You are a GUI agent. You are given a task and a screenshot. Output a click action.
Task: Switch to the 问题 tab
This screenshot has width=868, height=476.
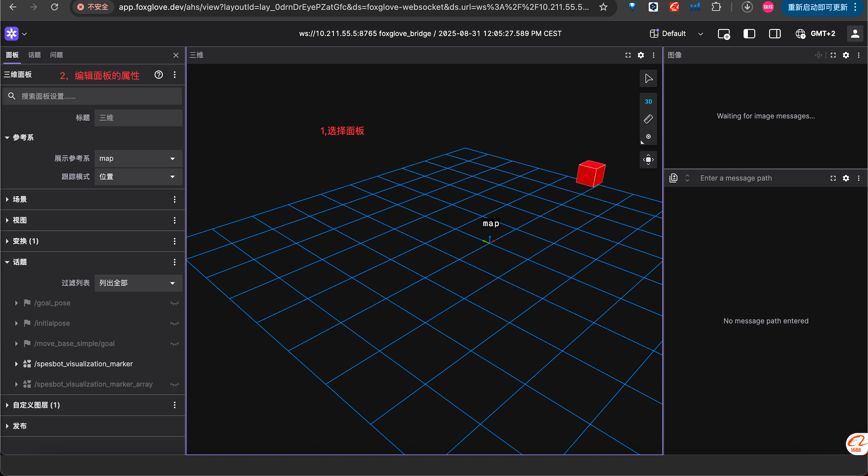coord(56,55)
